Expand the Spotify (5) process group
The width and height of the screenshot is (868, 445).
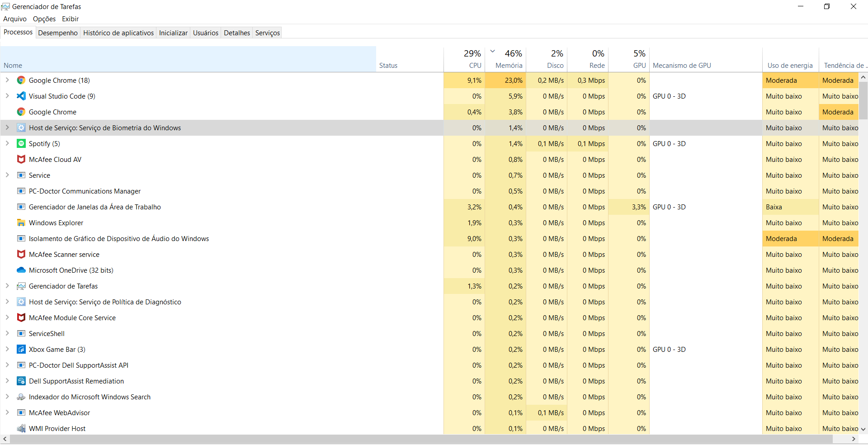(x=7, y=143)
